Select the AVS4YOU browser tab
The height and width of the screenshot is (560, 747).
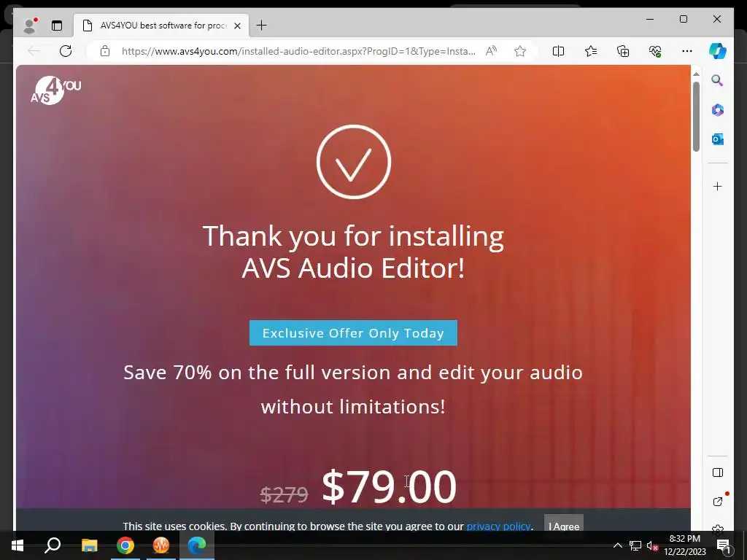tap(161, 26)
